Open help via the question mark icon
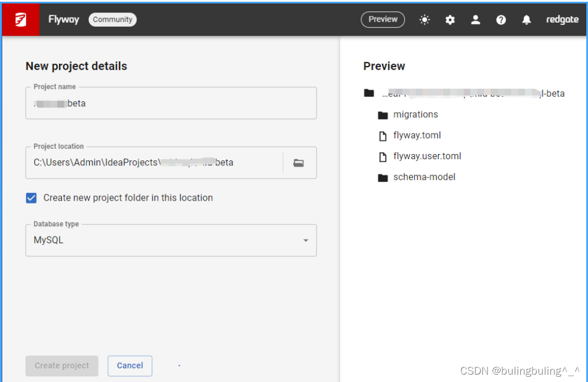The width and height of the screenshot is (588, 382). coord(501,19)
